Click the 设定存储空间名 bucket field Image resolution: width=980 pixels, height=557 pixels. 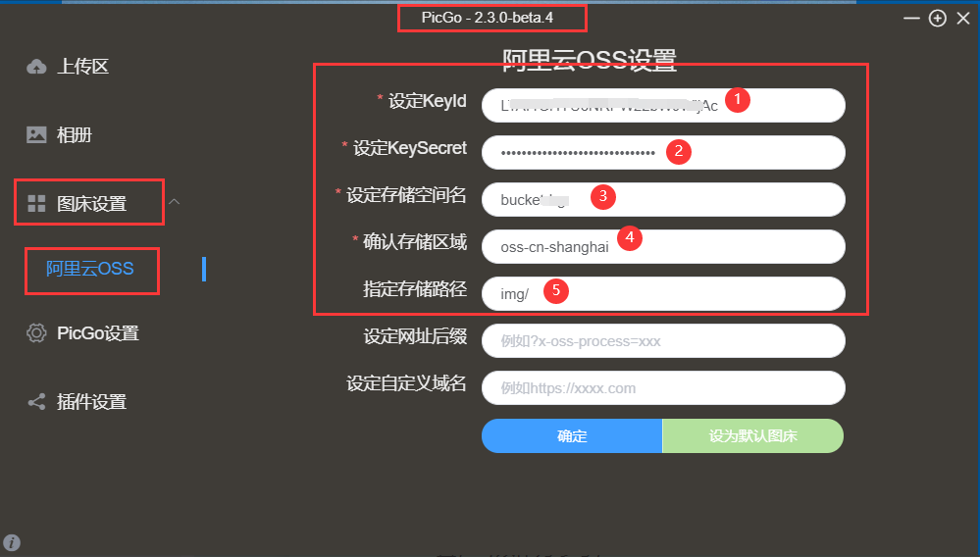663,200
